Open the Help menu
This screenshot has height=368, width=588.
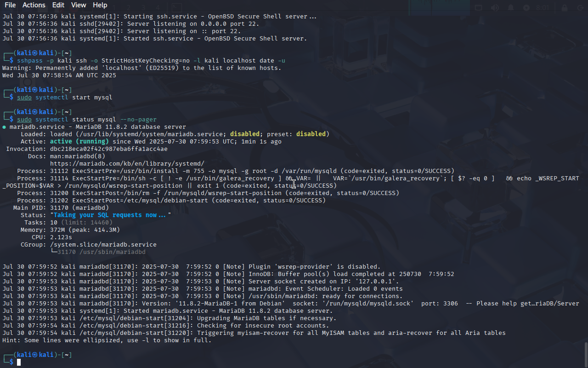100,5
